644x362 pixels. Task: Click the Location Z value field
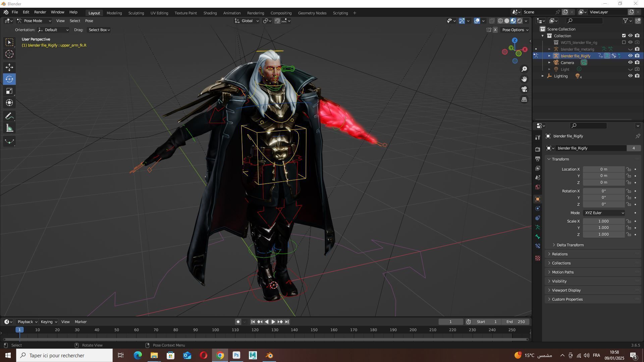604,183
